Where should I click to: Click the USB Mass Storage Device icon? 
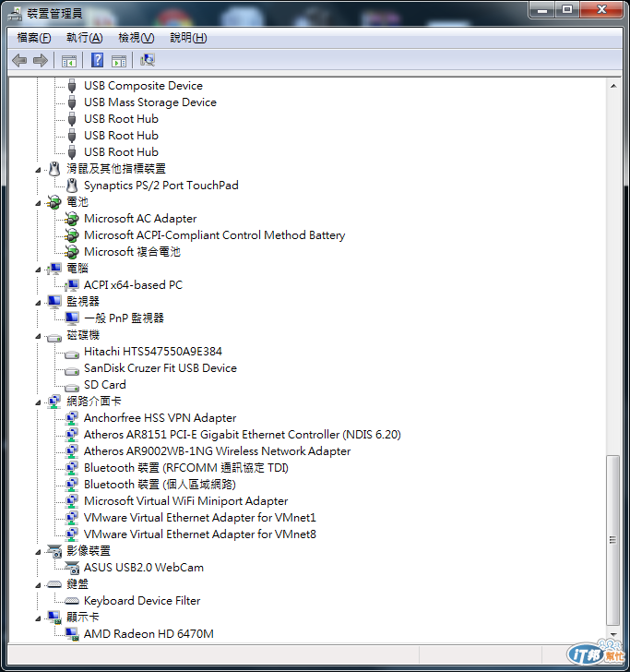click(72, 102)
